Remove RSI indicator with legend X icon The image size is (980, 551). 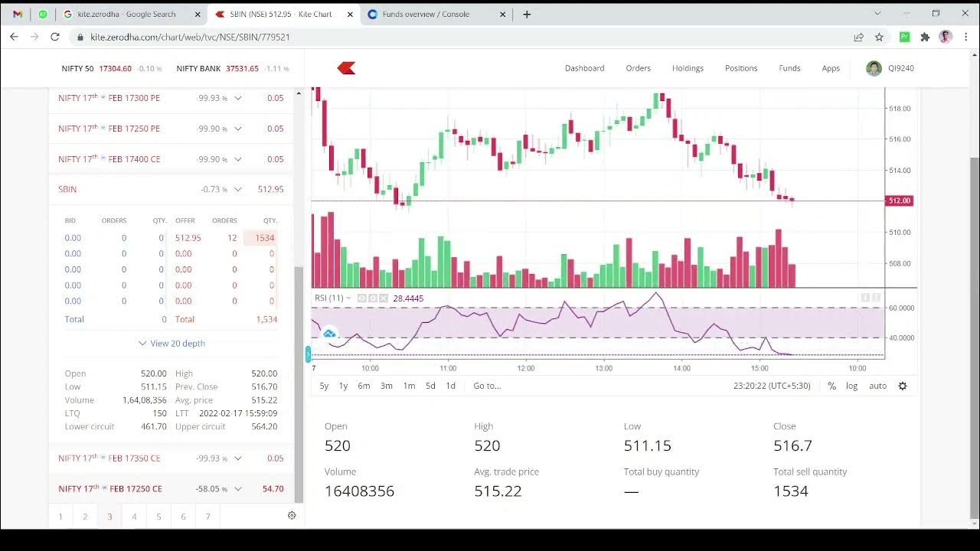tap(383, 298)
